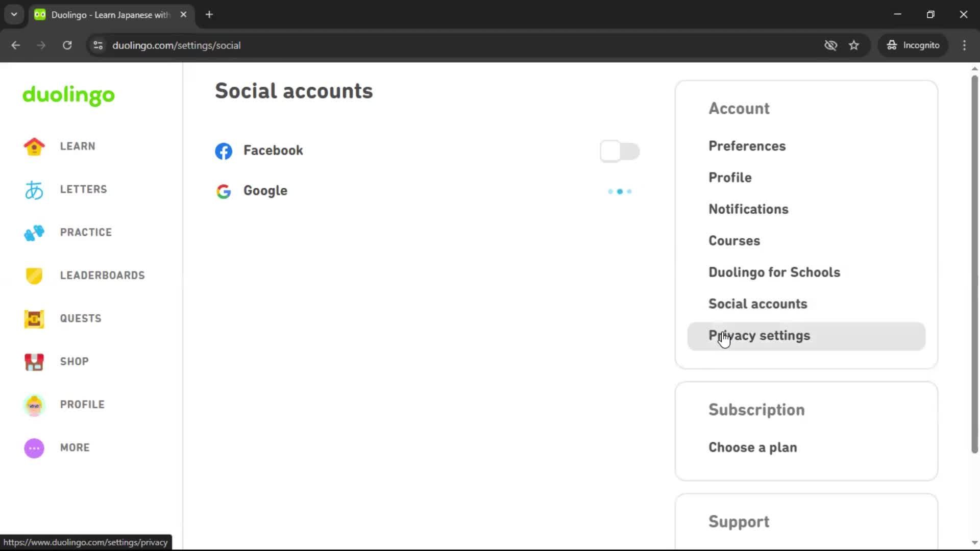This screenshot has height=551, width=980.
Task: Open the browser options three-dot menu
Action: (x=964, y=45)
